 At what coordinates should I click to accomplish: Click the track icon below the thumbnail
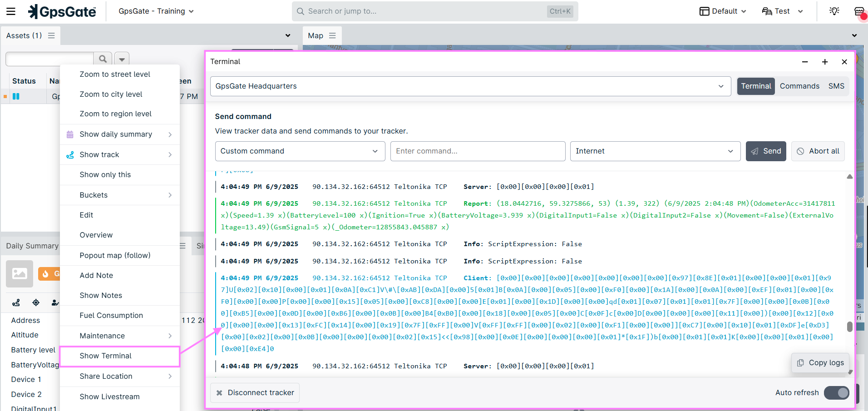[x=16, y=302]
